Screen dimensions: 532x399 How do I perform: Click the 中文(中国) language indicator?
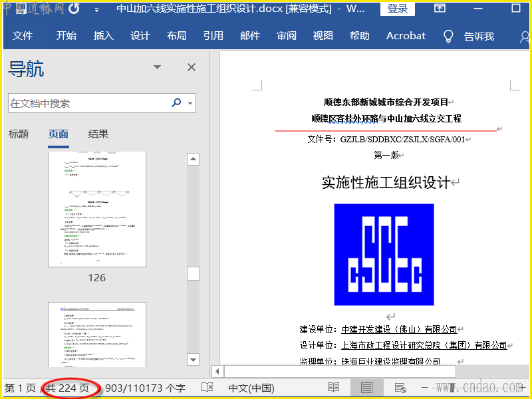(x=251, y=388)
